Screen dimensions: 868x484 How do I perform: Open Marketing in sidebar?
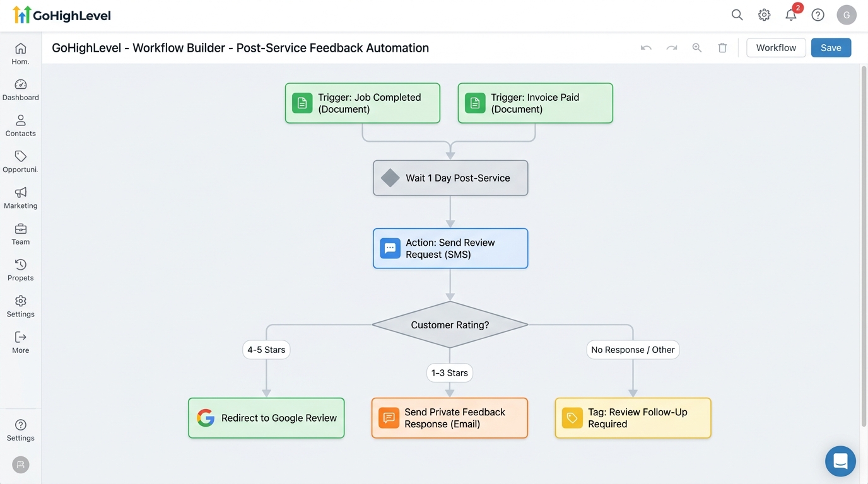coord(21,198)
